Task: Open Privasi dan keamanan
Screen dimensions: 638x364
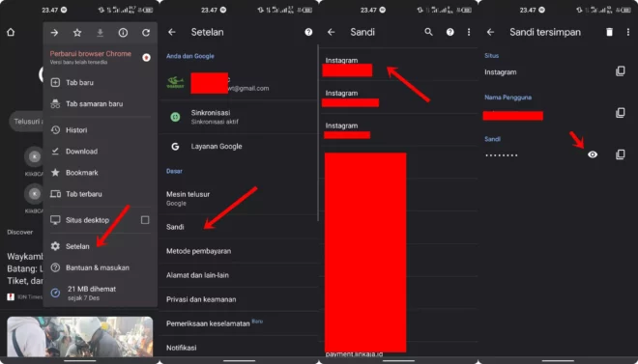Action: 239,299
